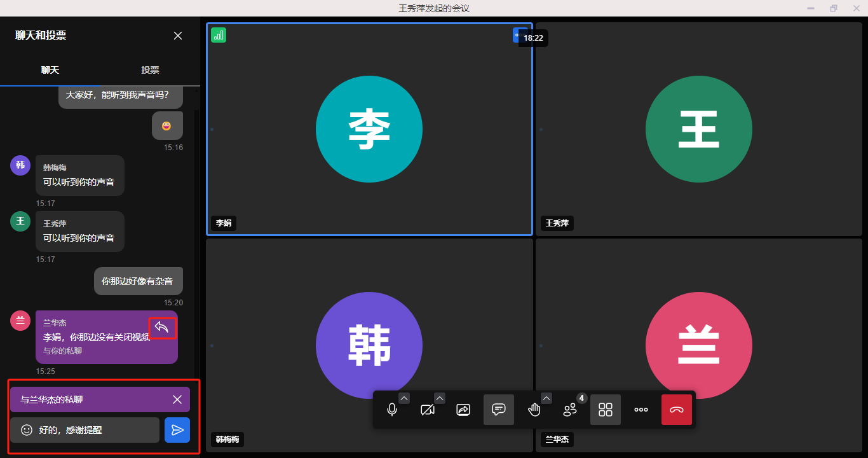Image resolution: width=868 pixels, height=458 pixels.
Task: Switch to the 投票 tab
Action: [x=150, y=70]
